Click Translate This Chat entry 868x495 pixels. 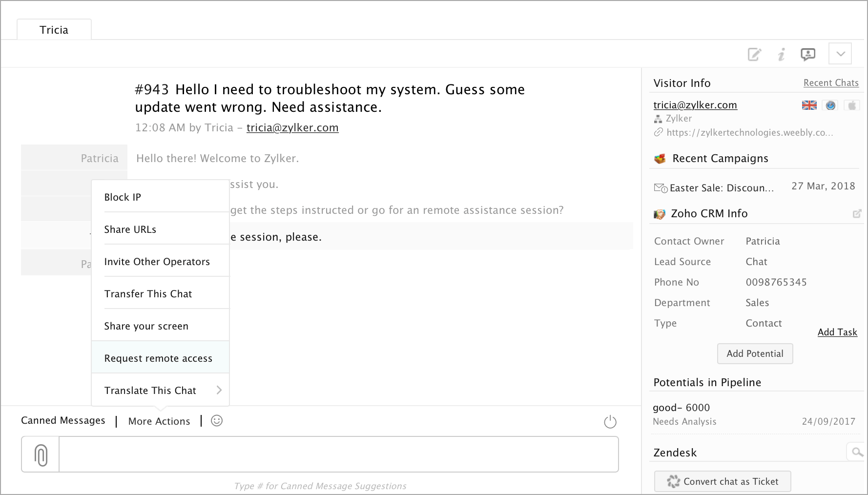(x=160, y=390)
